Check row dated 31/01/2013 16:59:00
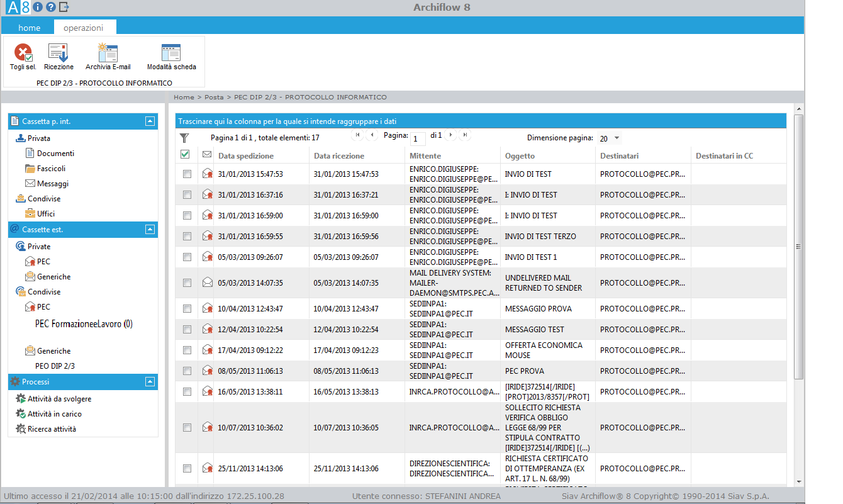 (187, 215)
